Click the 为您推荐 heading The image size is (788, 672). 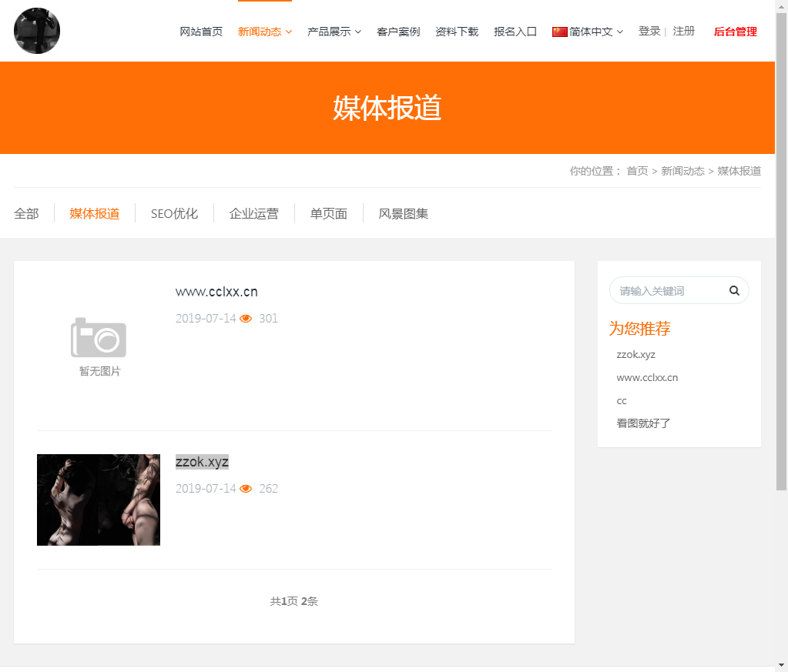(640, 329)
